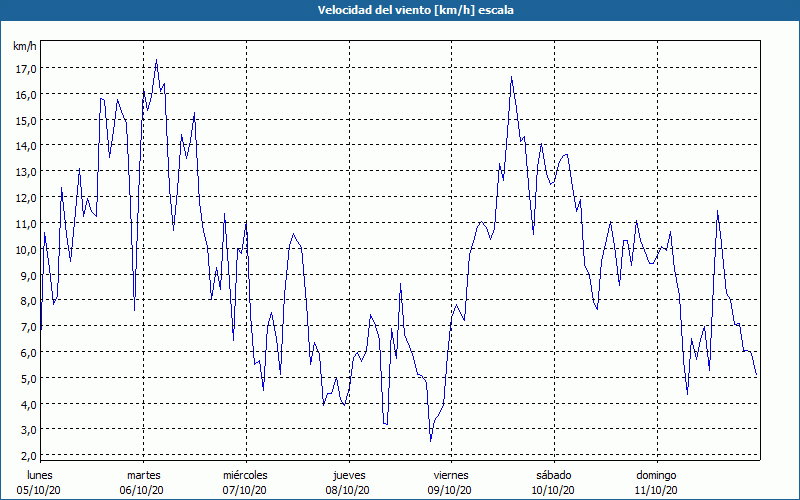800x500 pixels.
Task: Click the 'sábado' day label
Action: click(554, 475)
